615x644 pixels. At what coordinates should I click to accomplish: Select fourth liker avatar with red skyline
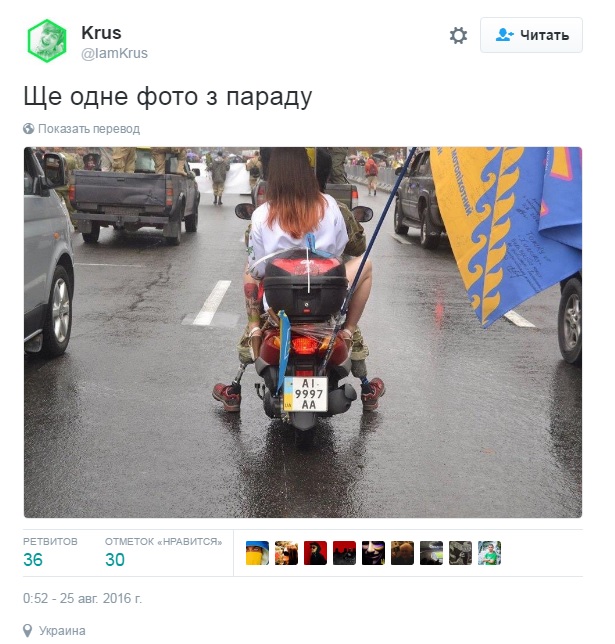344,553
